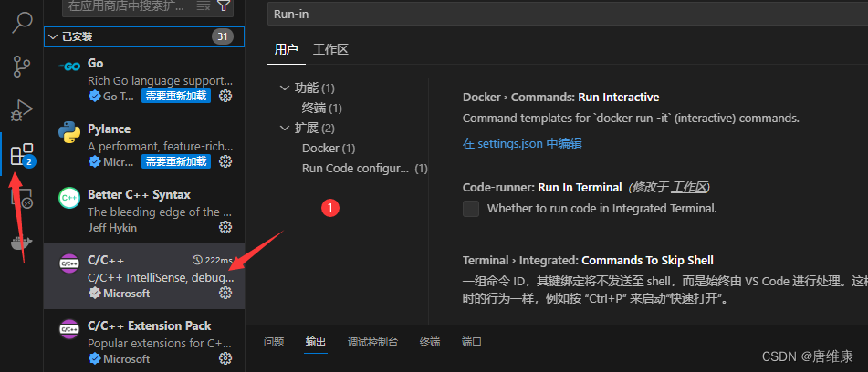This screenshot has height=372, width=868.
Task: Toggle Run In Terminal checkbox
Action: pyautogui.click(x=471, y=209)
